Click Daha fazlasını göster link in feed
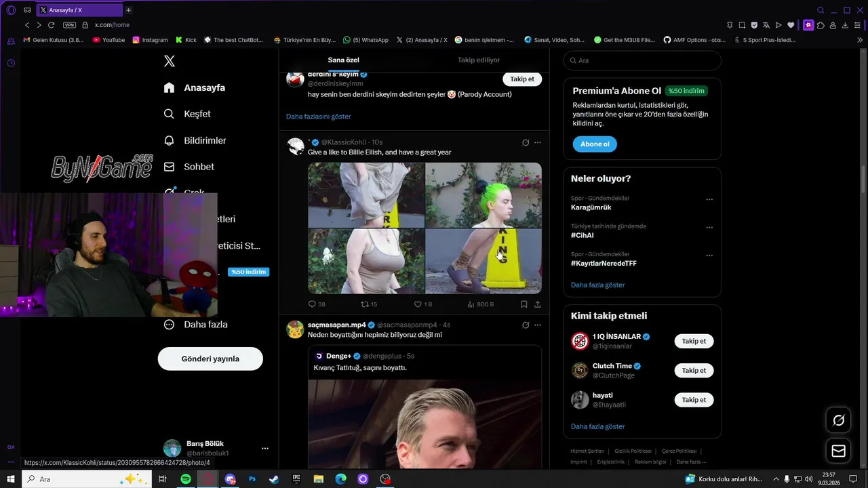 pos(319,117)
